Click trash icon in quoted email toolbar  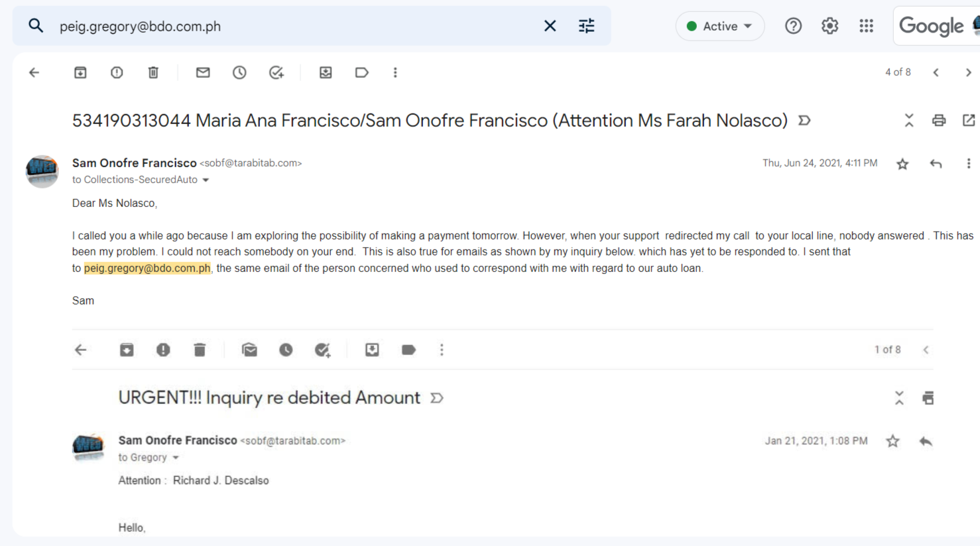(200, 350)
